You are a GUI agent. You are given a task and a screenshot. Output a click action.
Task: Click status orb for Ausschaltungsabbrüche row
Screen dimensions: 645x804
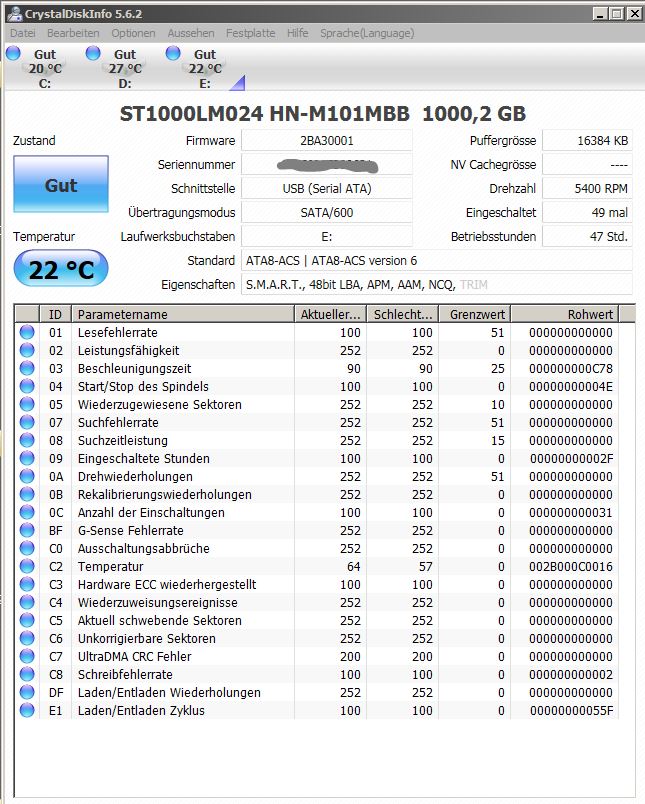27,548
